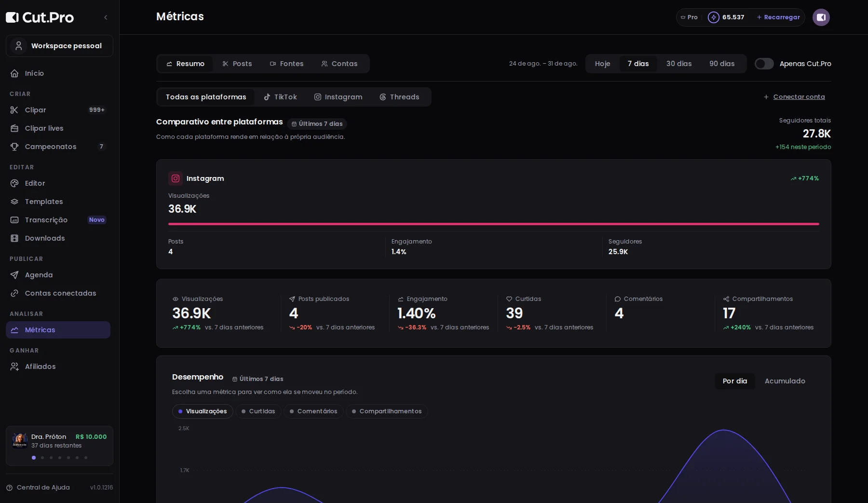
Task: Click the Posts publicados send icon
Action: click(292, 299)
